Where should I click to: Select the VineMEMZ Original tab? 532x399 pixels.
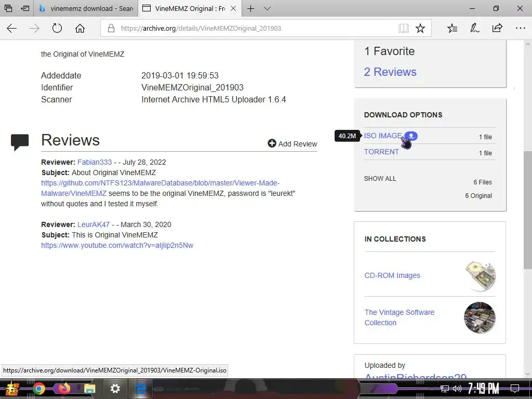point(189,8)
